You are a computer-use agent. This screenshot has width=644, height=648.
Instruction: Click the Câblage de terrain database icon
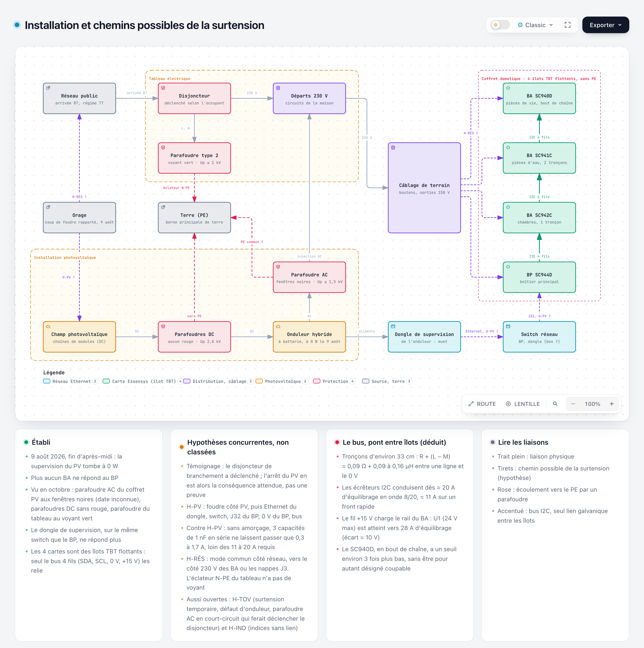[x=393, y=148]
